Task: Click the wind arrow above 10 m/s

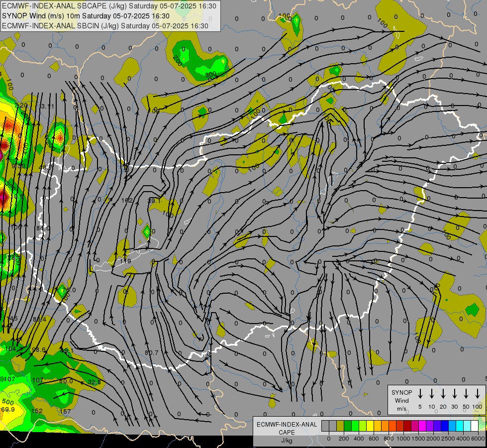Action: [432, 394]
